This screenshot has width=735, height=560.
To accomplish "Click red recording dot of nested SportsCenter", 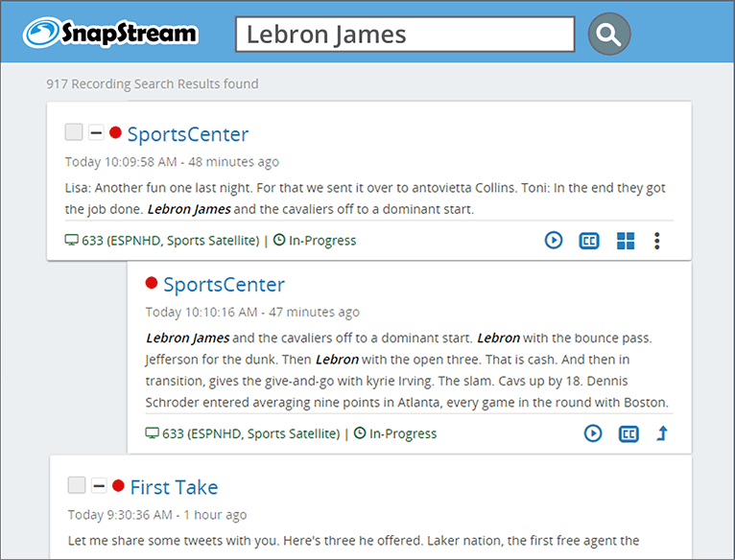I will pos(152,283).
